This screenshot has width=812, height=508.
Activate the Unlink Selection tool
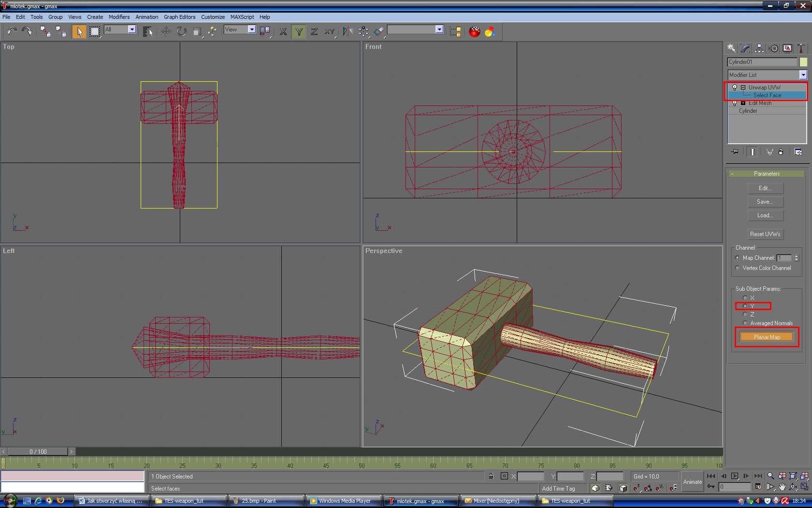point(61,31)
